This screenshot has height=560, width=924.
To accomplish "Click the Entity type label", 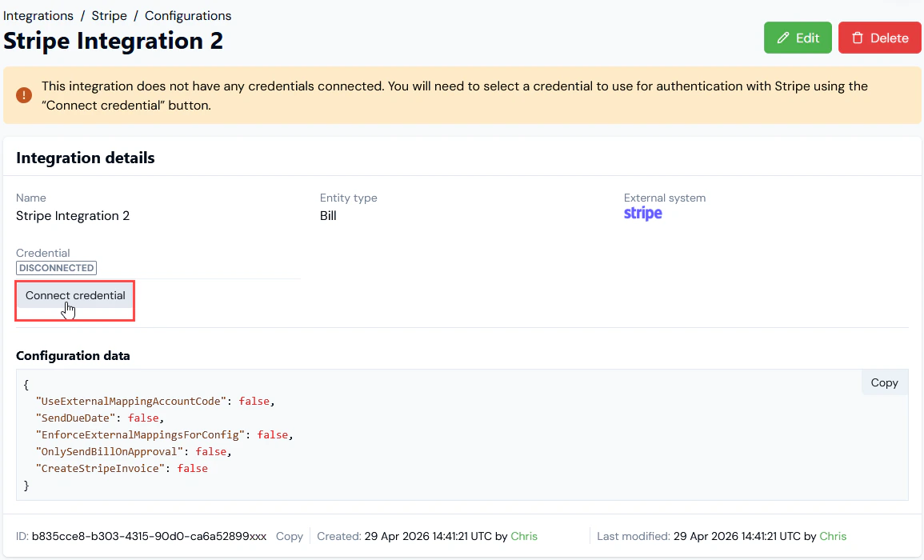I will click(x=348, y=198).
